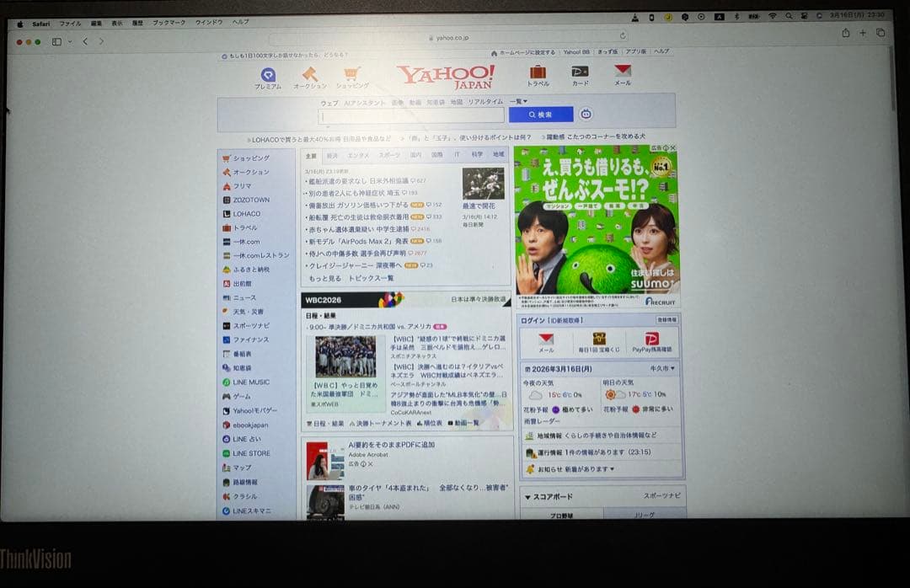The image size is (910, 588).
Task: Switch search mode to AIアシスタント
Action: click(x=365, y=103)
